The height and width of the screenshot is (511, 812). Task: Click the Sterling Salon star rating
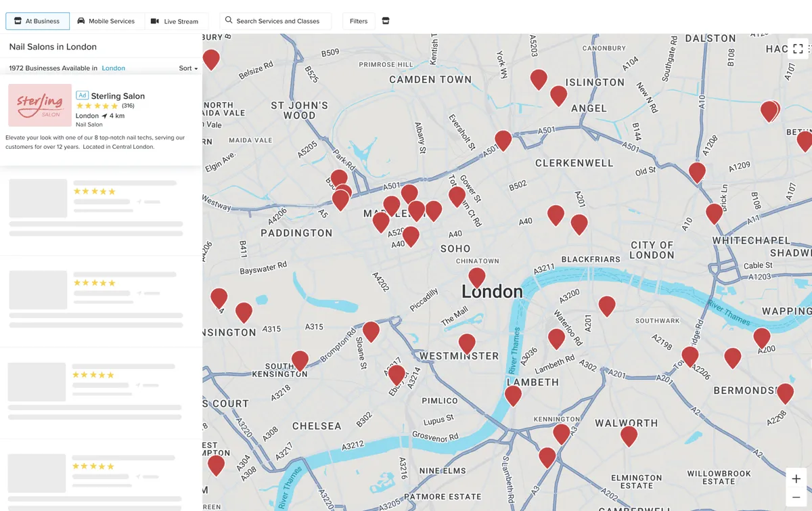coord(97,106)
